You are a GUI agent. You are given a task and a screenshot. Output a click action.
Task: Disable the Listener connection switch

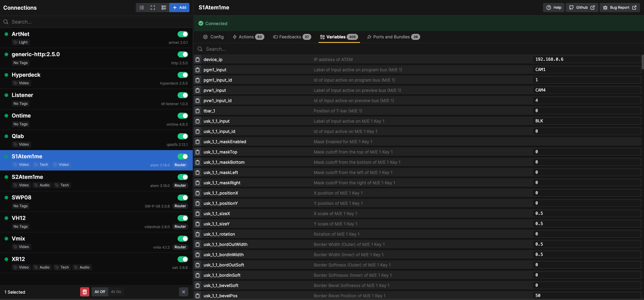[x=183, y=95]
